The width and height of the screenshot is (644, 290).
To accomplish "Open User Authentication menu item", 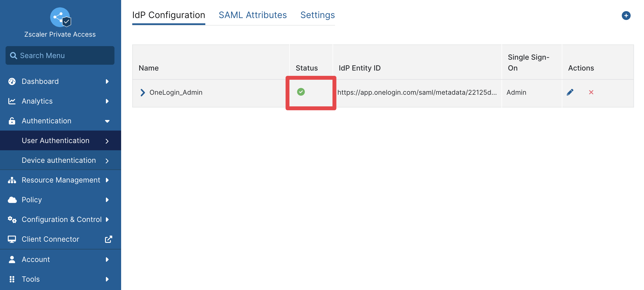I will tap(60, 141).
